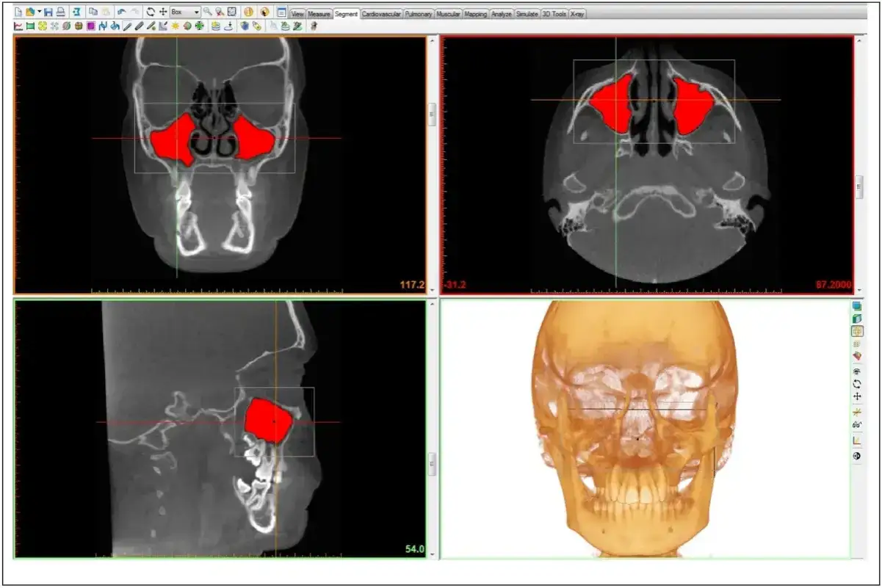Viewport: 882px width, 588px height.
Task: Select the Segment tab
Action: (x=346, y=14)
